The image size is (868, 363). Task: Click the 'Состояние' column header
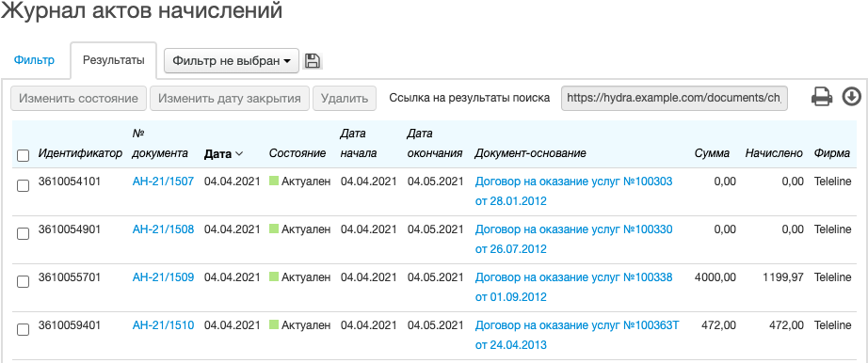(297, 153)
